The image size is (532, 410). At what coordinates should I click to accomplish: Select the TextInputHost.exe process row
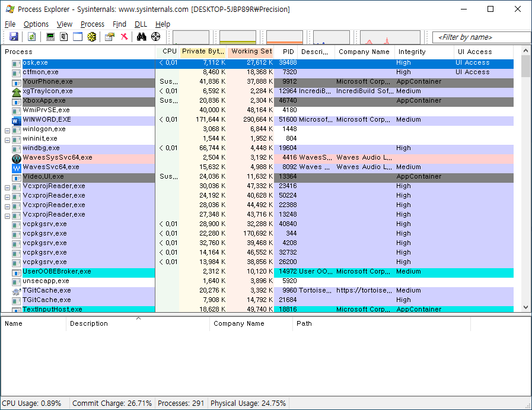(x=257, y=309)
